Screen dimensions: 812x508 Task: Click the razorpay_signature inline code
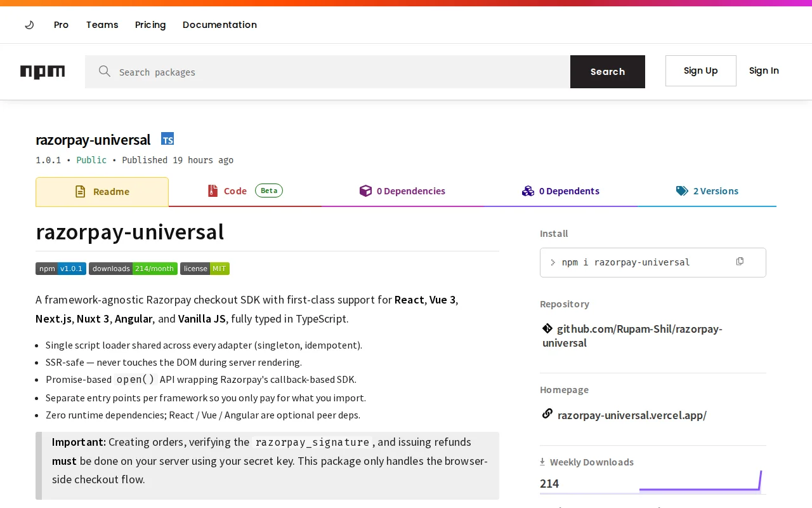[x=312, y=443]
